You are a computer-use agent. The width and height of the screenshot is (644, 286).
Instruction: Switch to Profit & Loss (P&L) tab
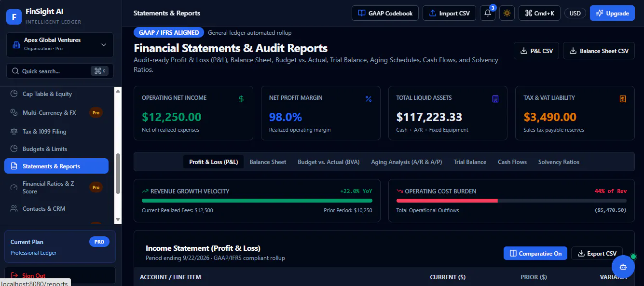coord(214,162)
